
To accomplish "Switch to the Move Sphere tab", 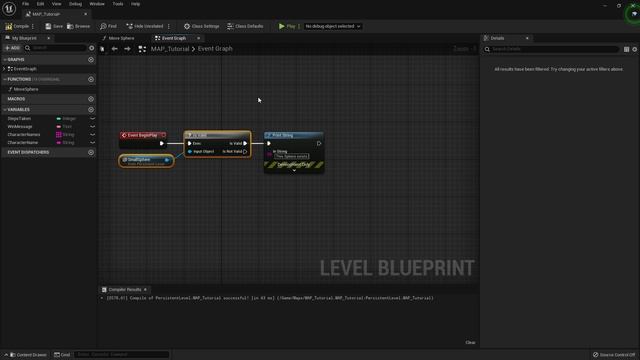I will [121, 38].
